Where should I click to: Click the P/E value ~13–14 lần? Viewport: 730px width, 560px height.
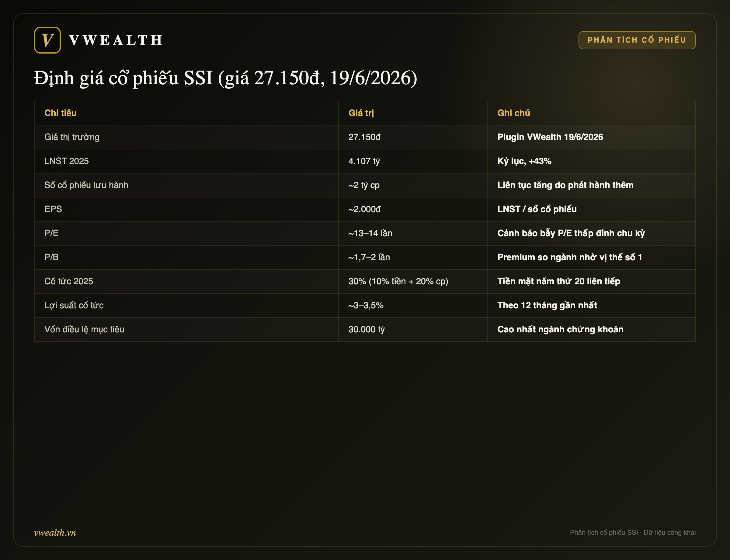point(370,233)
